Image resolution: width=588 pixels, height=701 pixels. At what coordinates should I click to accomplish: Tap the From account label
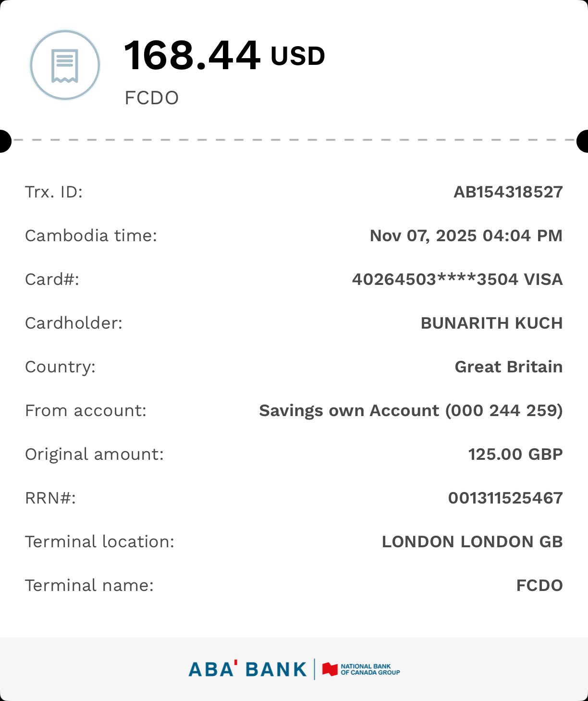pyautogui.click(x=86, y=411)
